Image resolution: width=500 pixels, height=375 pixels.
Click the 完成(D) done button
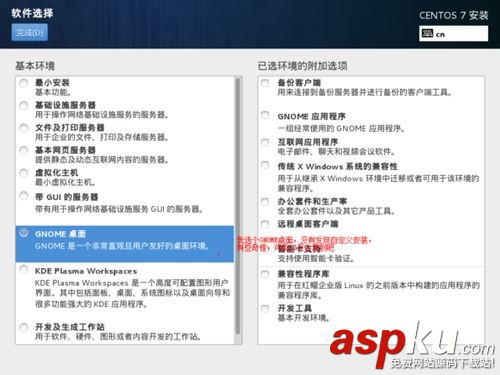[30, 32]
